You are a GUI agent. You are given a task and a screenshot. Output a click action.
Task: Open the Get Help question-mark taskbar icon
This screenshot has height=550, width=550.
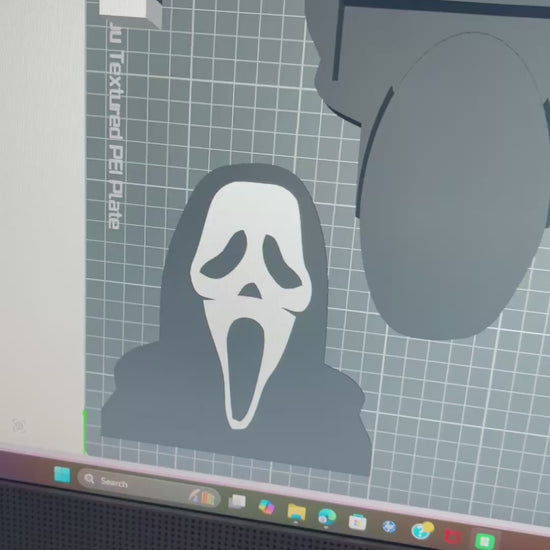coord(422,531)
